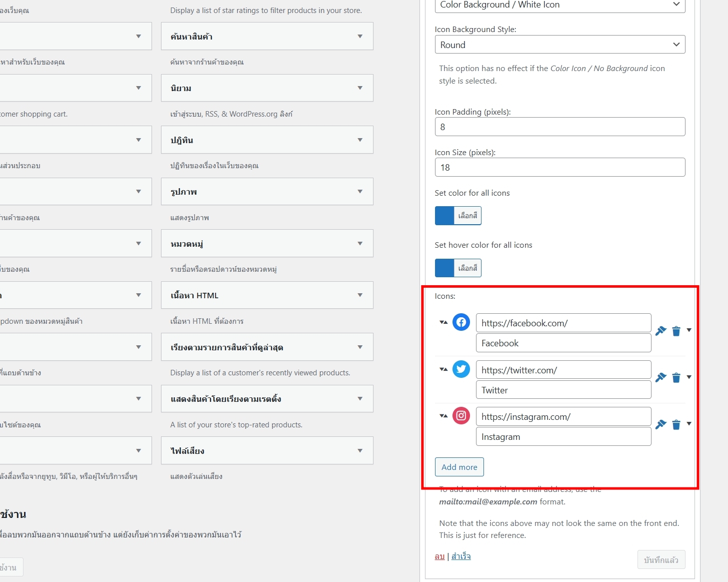Image resolution: width=728 pixels, height=582 pixels.
Task: Click the Twitter bird icon
Action: pyautogui.click(x=460, y=369)
